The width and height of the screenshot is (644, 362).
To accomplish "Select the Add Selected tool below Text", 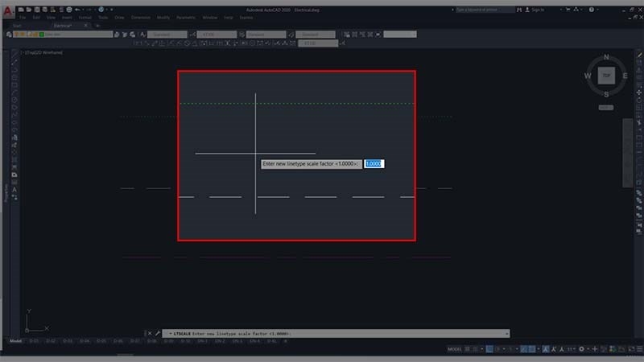I will 14,197.
